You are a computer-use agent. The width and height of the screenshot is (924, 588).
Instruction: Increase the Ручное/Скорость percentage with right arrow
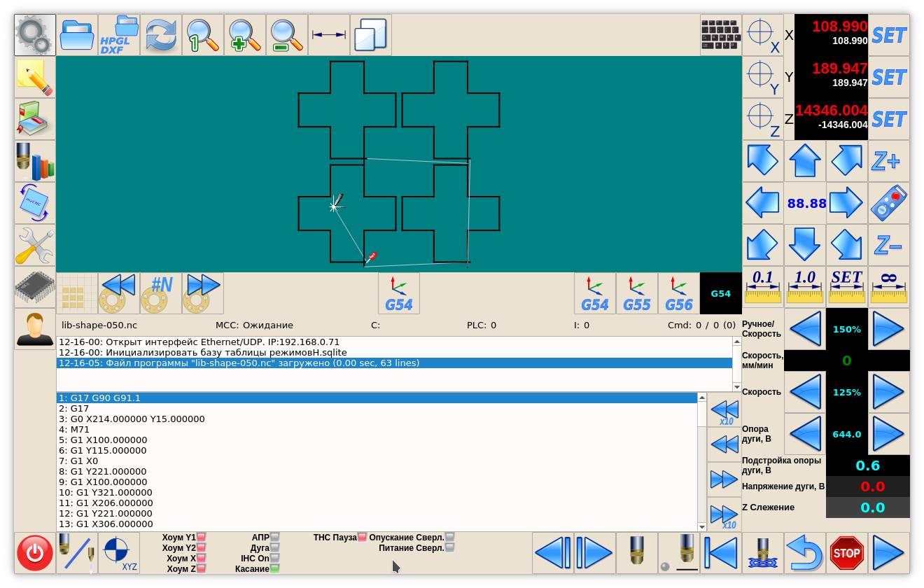pyautogui.click(x=888, y=329)
